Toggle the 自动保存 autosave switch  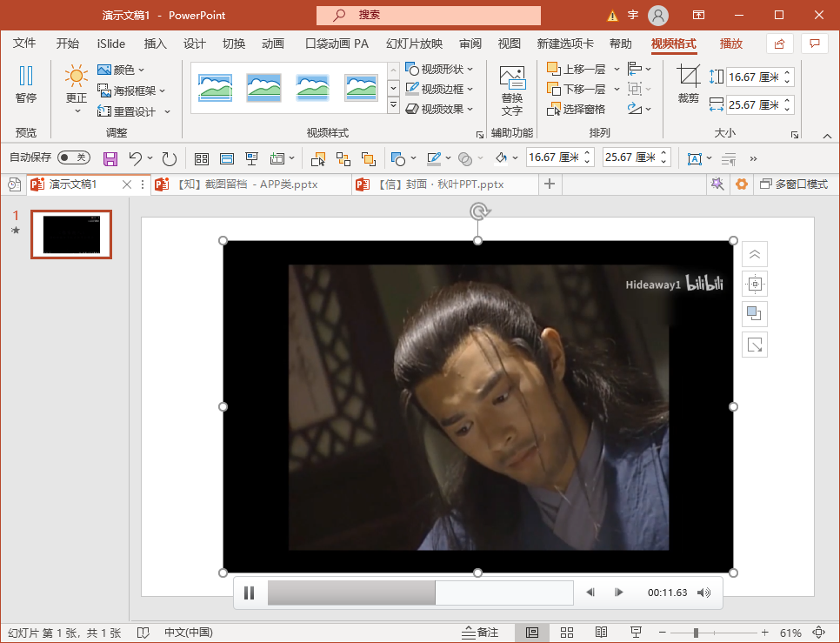(74, 157)
